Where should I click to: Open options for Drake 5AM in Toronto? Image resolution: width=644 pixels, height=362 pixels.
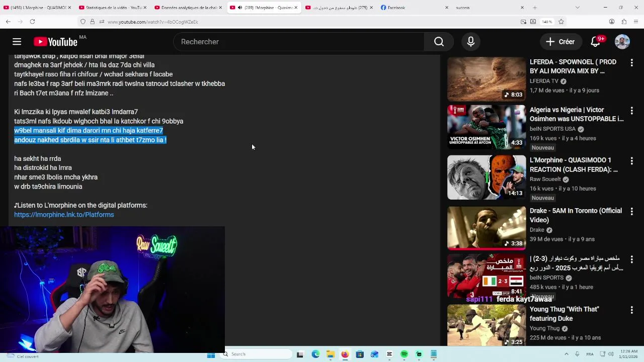632,211
